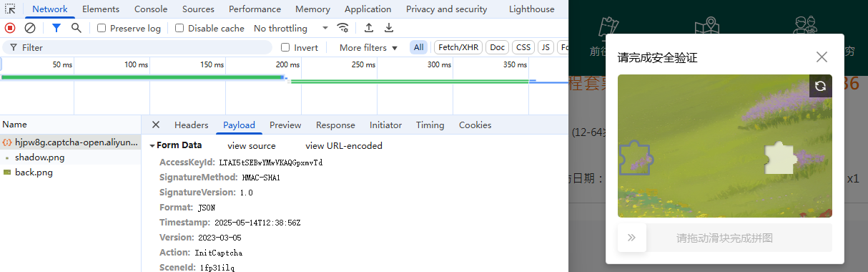Click view URL-encoded link

point(344,145)
